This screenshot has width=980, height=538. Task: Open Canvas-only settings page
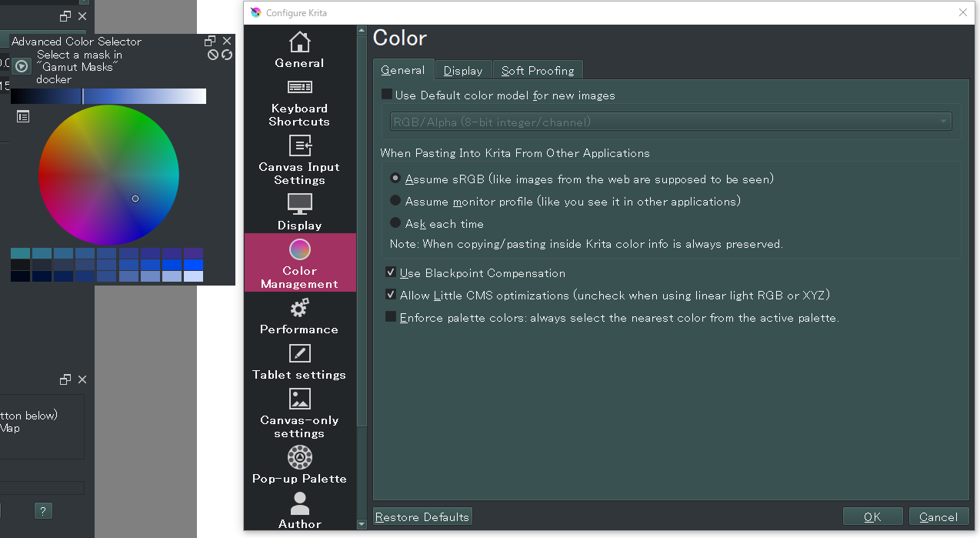tap(299, 413)
